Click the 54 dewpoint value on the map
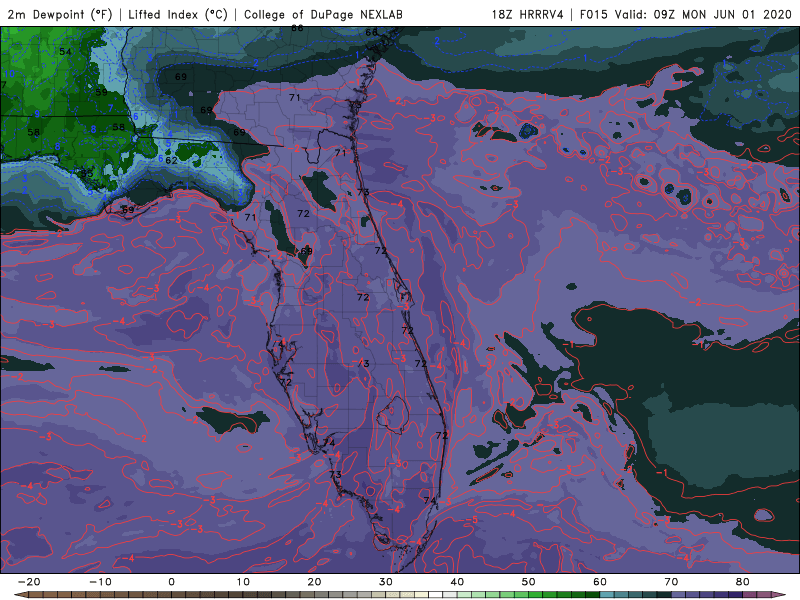This screenshot has width=800, height=600. point(65,52)
